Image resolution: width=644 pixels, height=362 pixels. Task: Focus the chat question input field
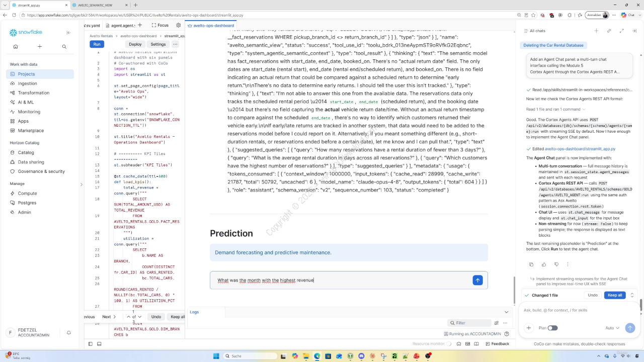[x=342, y=280]
